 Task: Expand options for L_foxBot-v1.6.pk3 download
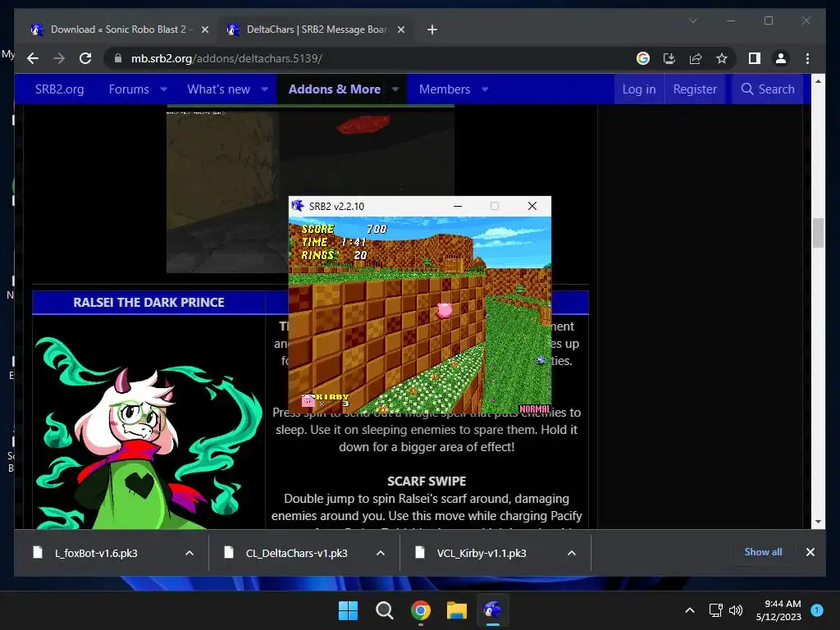click(x=189, y=553)
